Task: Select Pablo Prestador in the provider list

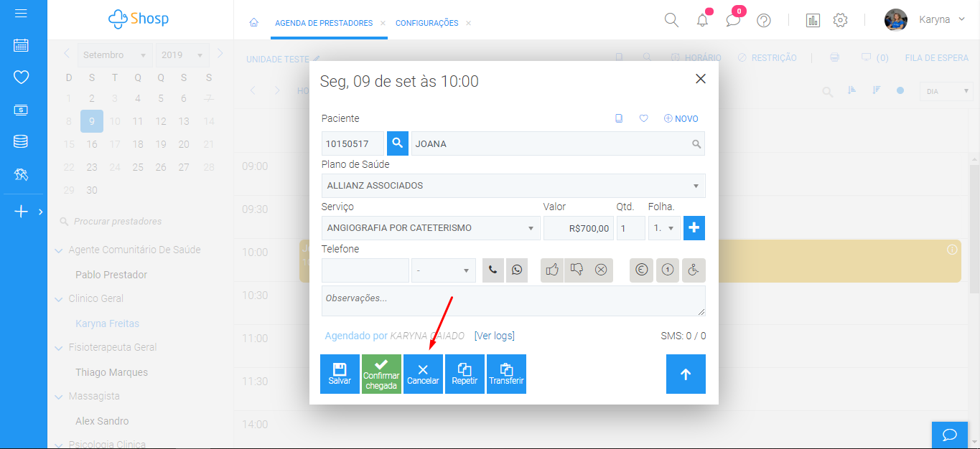Action: pyautogui.click(x=111, y=275)
